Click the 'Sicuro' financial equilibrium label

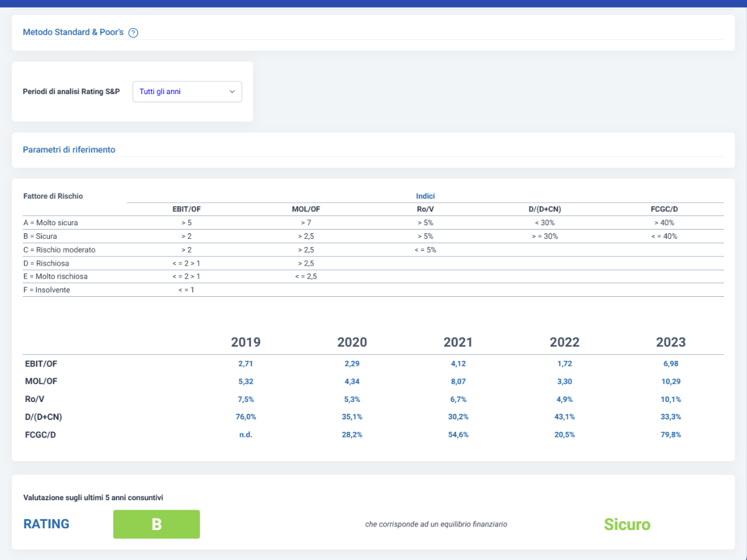(x=627, y=525)
